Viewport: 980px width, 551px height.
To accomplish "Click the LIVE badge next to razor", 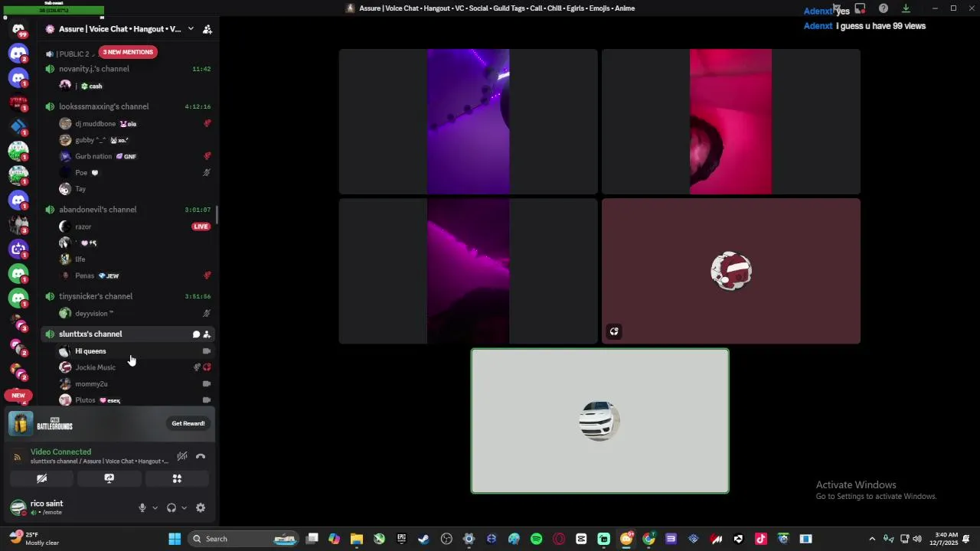I will coord(201,227).
